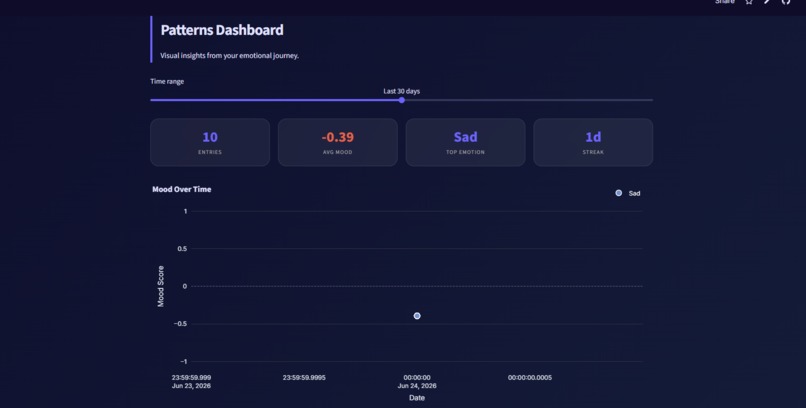Click the '-0.5' y-axis tick label

(x=179, y=324)
